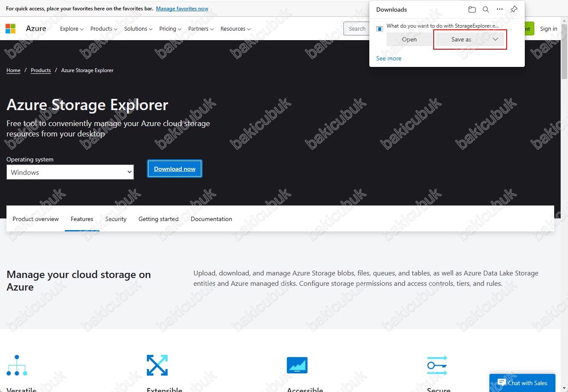Expand the Pricing menu
The width and height of the screenshot is (568, 392).
click(x=170, y=29)
